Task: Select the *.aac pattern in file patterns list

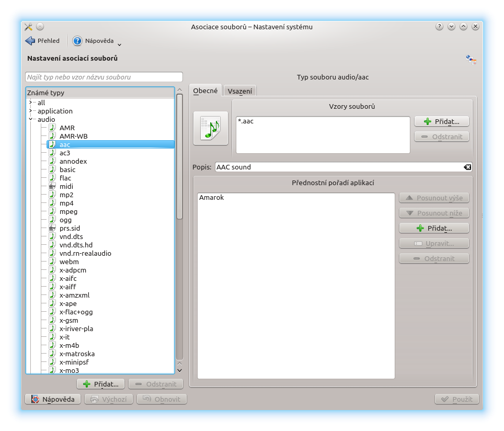Action: (x=246, y=121)
